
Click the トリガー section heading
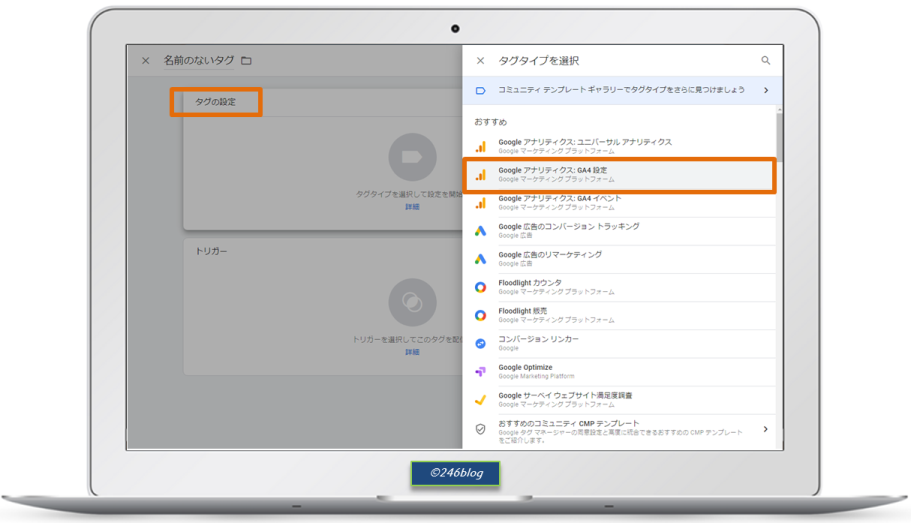(211, 251)
